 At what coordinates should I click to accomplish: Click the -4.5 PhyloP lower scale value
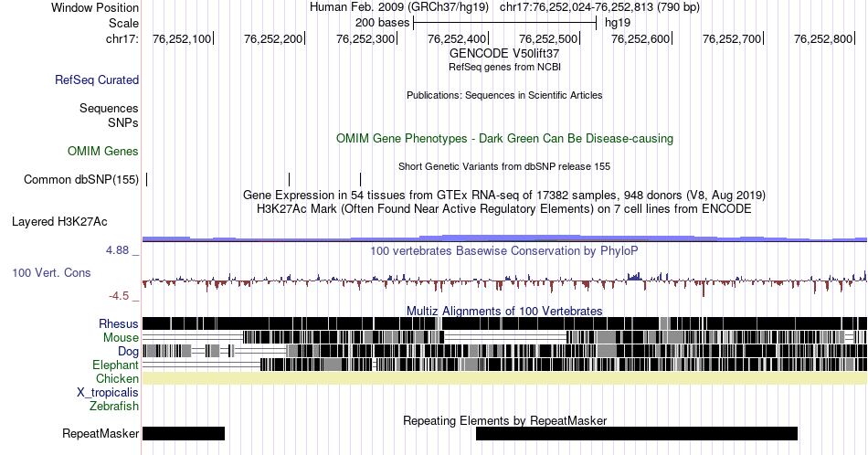pyautogui.click(x=119, y=296)
